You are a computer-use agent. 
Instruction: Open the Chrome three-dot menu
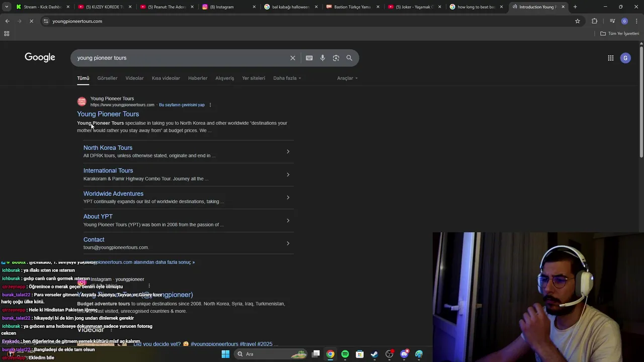[637, 21]
